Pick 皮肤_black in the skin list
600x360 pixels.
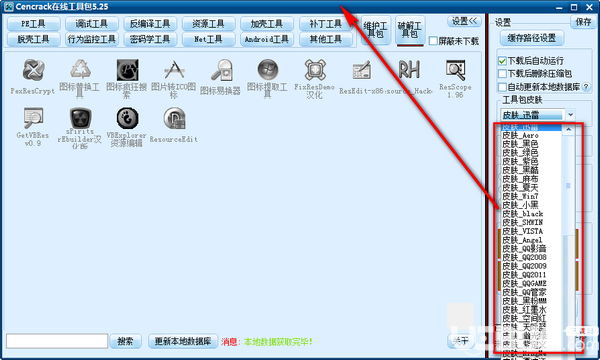(531, 213)
